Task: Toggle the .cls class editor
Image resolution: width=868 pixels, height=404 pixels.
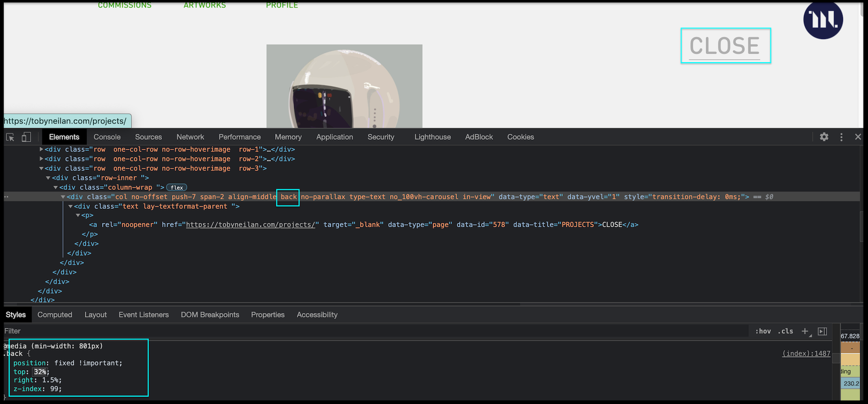Action: click(x=786, y=331)
